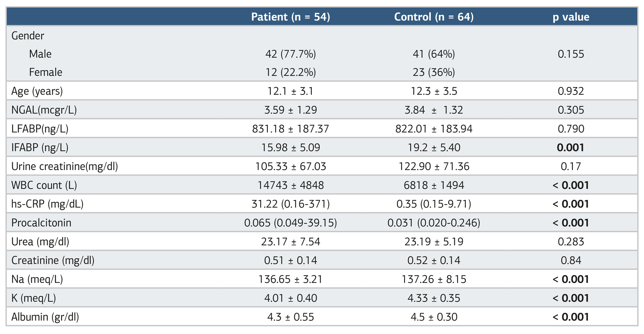Click the Age (years) row label
Screen dimensions: 644x334
(37, 91)
